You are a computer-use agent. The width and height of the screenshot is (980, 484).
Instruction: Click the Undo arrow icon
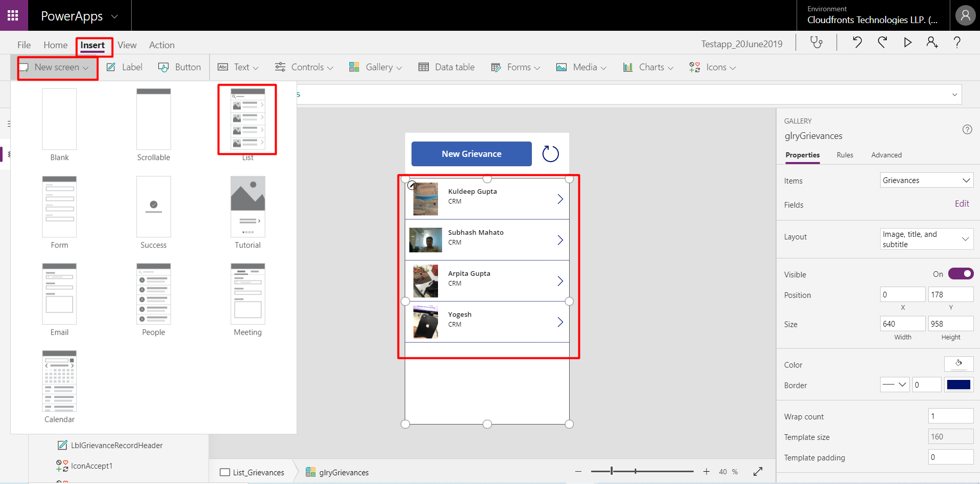tap(857, 43)
